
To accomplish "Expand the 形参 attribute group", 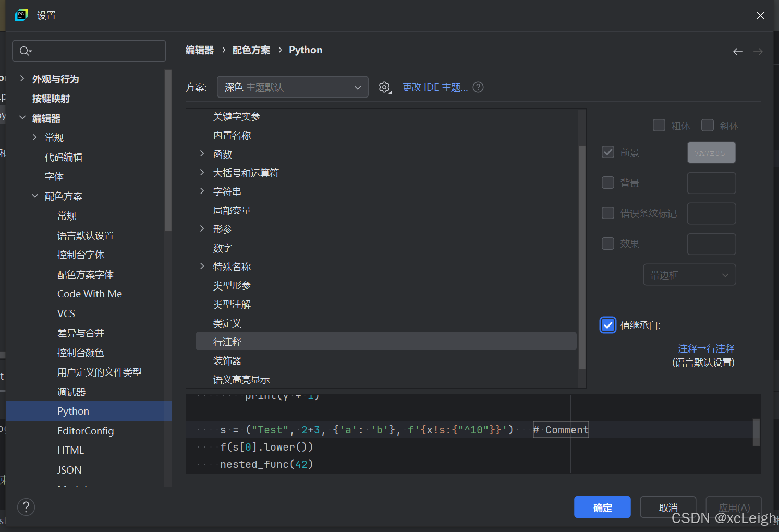I will (202, 228).
